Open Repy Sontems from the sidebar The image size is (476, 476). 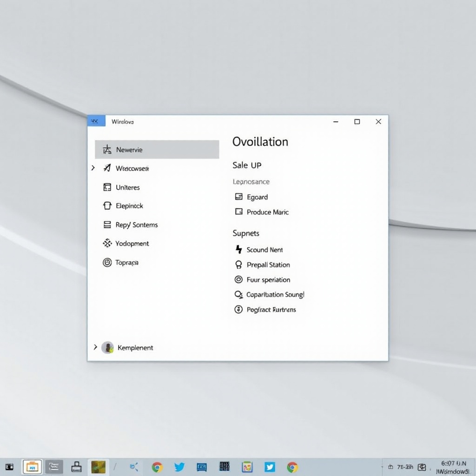[136, 225]
